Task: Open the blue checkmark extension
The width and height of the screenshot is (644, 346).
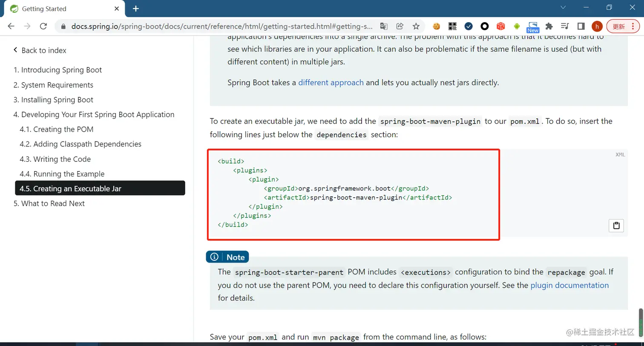Action: tap(469, 26)
